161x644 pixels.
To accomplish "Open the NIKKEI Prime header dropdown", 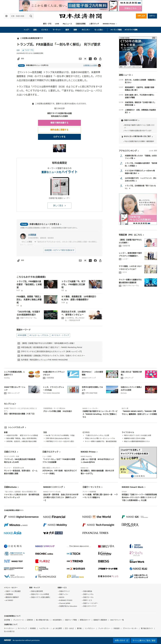I will pyautogui.click(x=110, y=24).
